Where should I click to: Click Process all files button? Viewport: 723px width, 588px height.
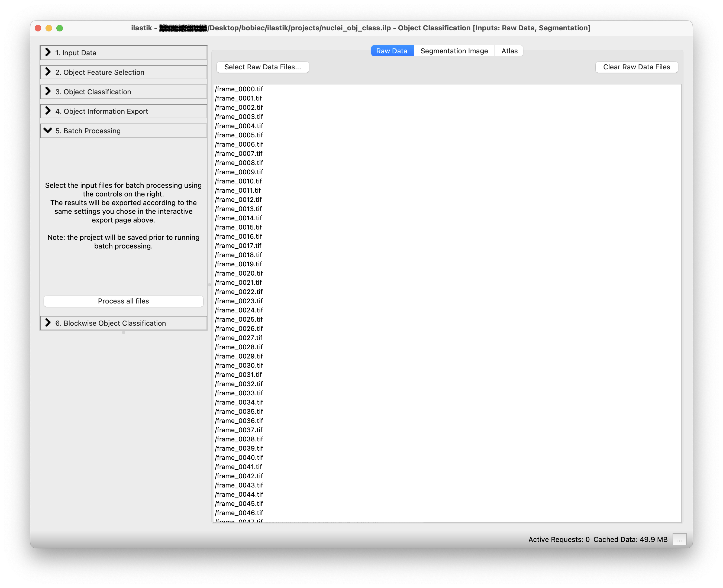pyautogui.click(x=123, y=301)
